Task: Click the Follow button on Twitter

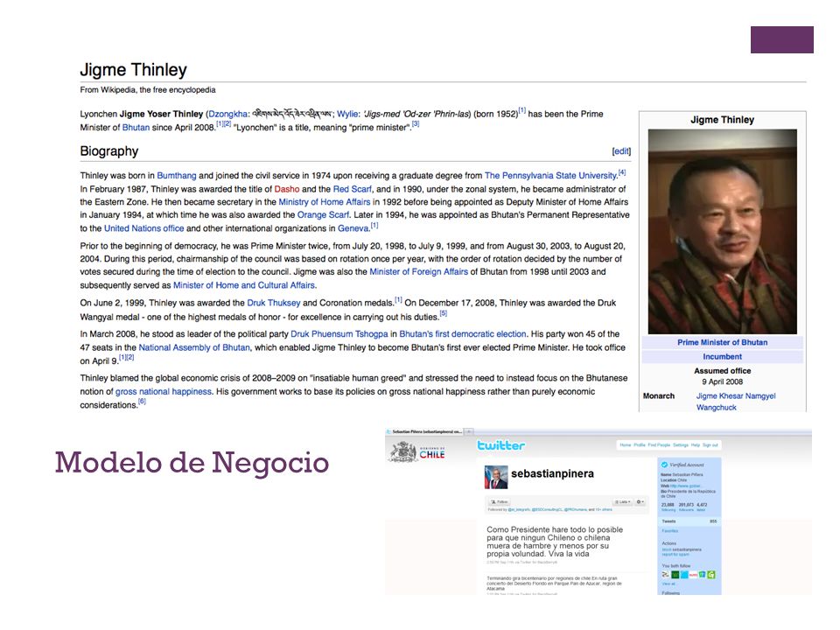Action: [500, 502]
